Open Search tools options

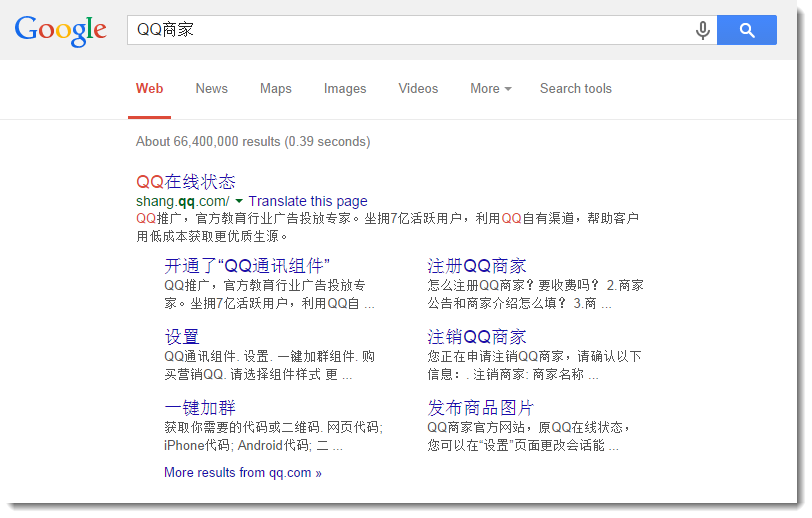[x=575, y=88]
